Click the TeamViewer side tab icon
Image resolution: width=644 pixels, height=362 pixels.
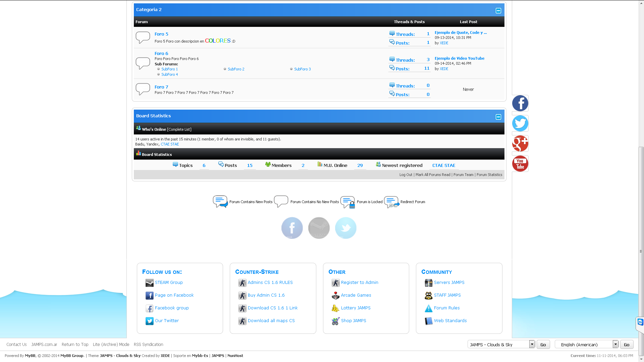click(x=640, y=322)
